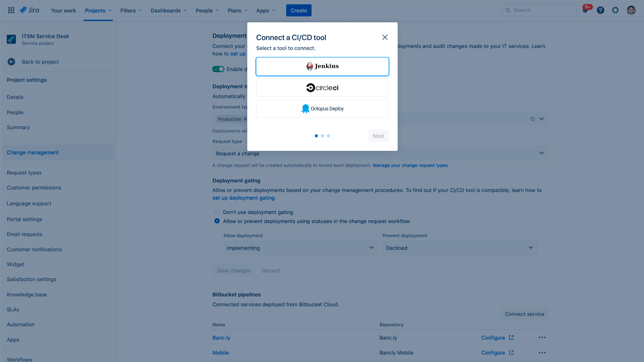Viewport: 644px width, 362px height.
Task: Click the Next button in dialog
Action: (x=378, y=136)
